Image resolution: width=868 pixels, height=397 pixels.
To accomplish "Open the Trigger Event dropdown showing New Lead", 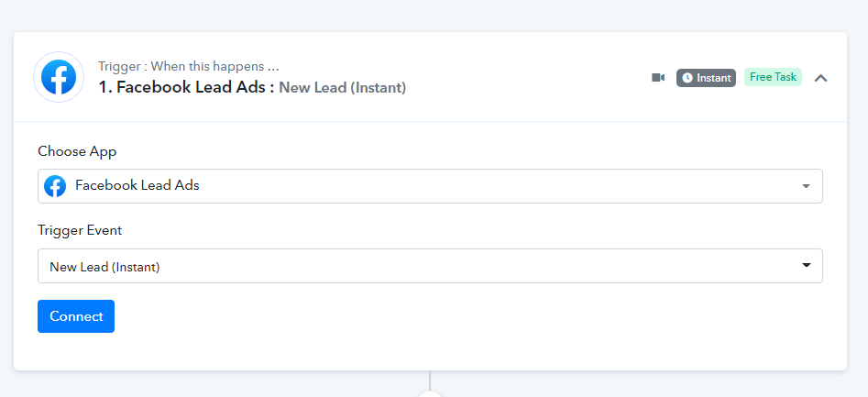I will [430, 266].
